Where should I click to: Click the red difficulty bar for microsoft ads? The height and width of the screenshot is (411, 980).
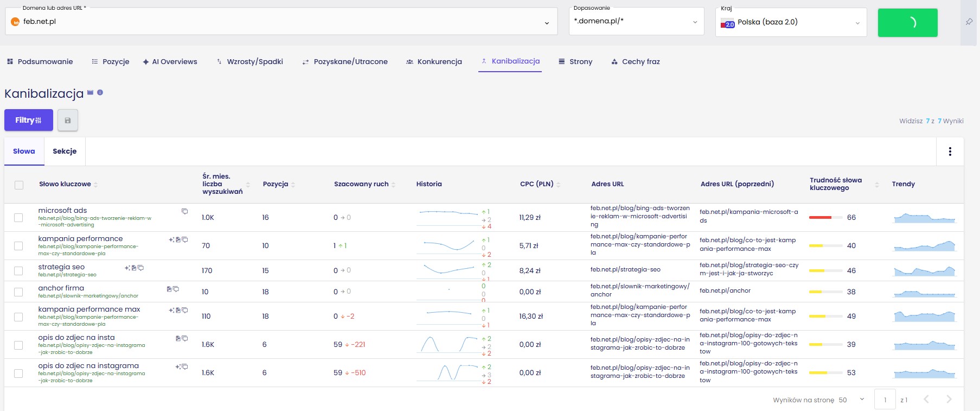point(820,217)
